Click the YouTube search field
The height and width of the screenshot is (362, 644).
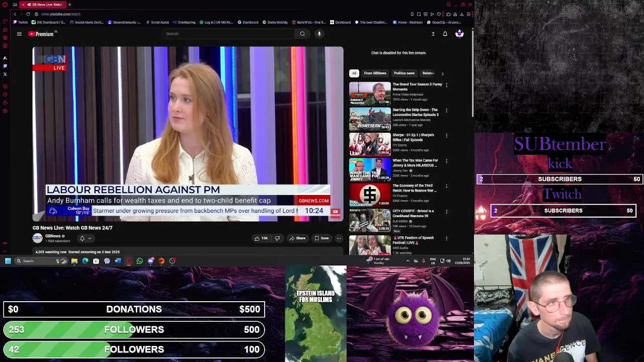click(x=229, y=34)
